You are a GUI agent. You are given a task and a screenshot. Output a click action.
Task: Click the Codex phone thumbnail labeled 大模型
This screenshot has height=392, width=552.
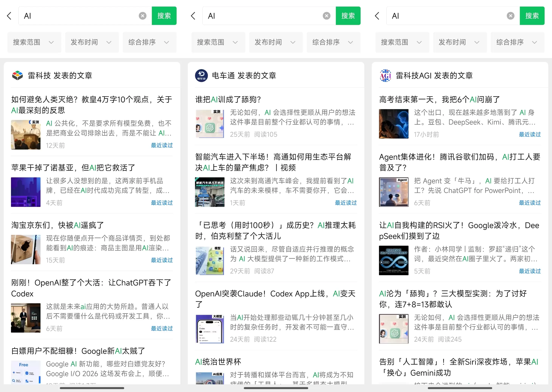pyautogui.click(x=210, y=329)
